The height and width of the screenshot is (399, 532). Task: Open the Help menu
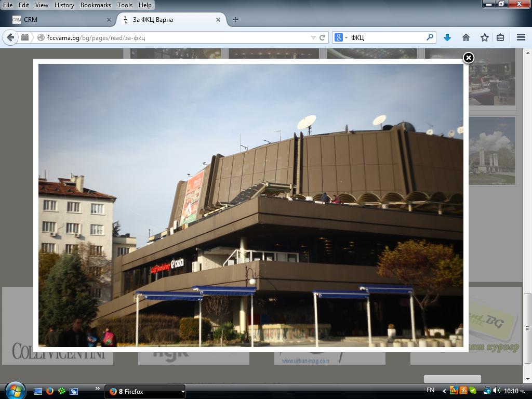coord(145,5)
